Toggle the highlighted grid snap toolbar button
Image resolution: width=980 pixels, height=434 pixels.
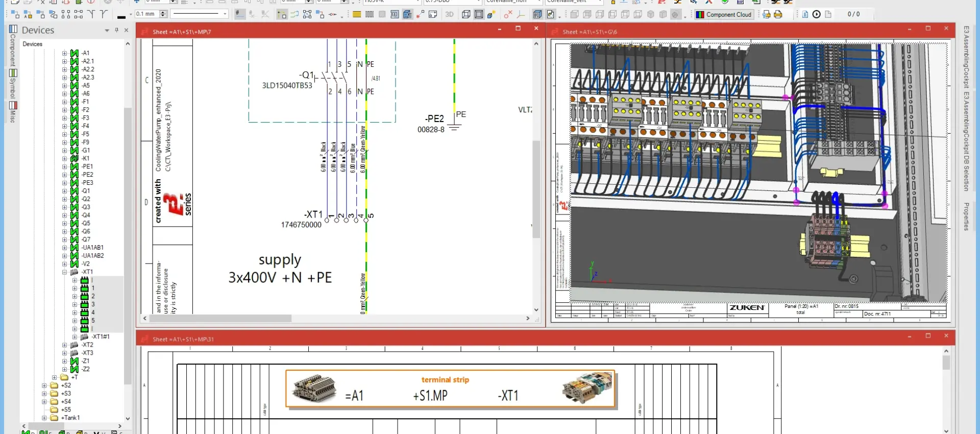(239, 14)
